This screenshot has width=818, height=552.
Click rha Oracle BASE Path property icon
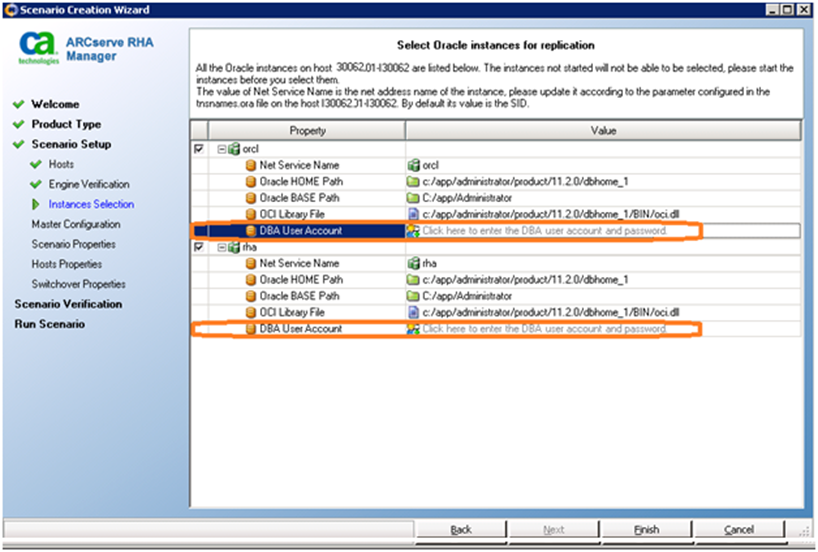tap(251, 296)
